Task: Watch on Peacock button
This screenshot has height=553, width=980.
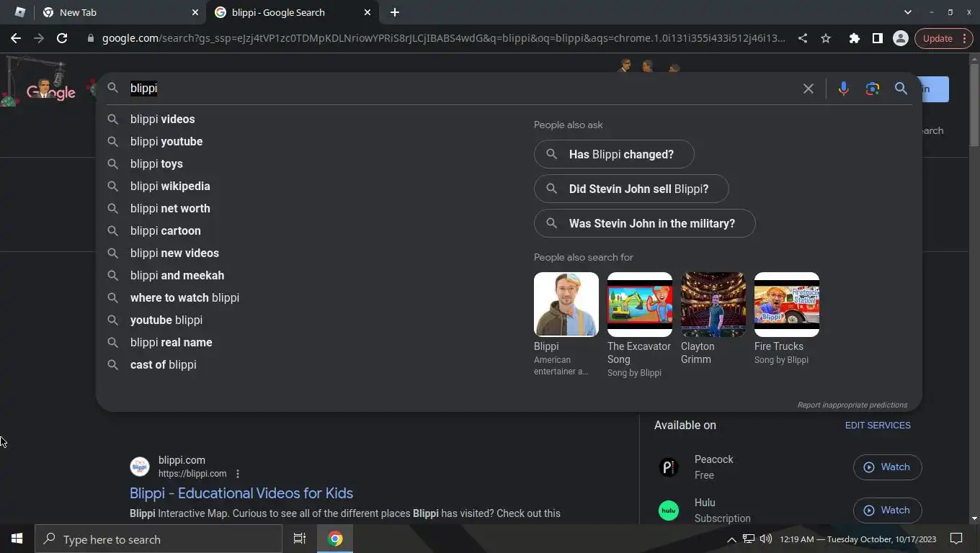Action: (x=888, y=467)
